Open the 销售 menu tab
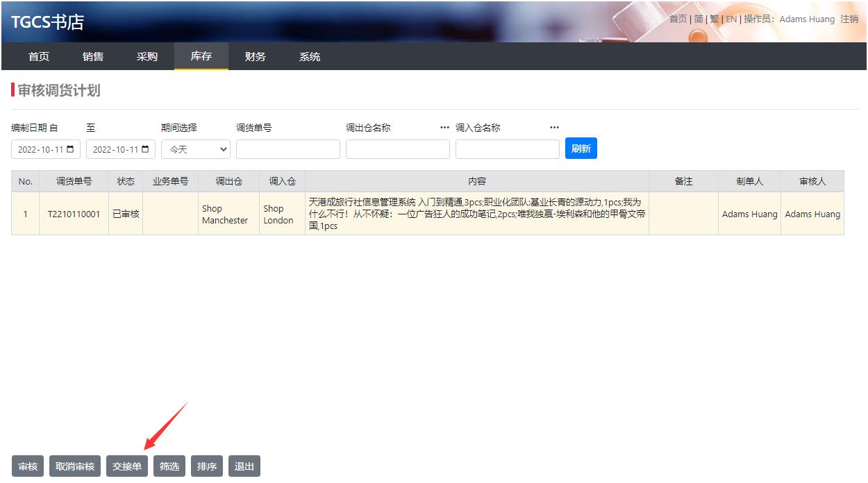868x483 pixels. click(x=93, y=56)
